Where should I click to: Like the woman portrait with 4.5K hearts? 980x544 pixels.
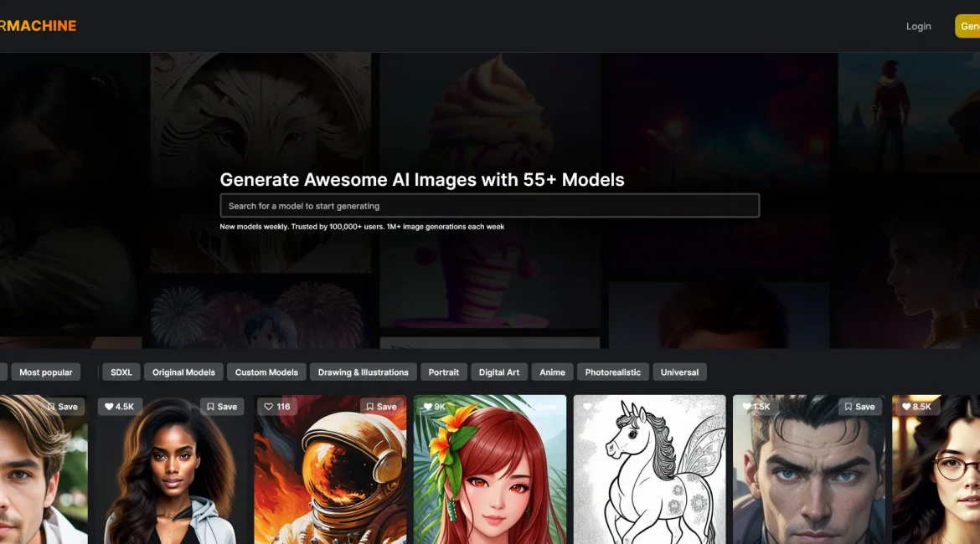pos(120,407)
